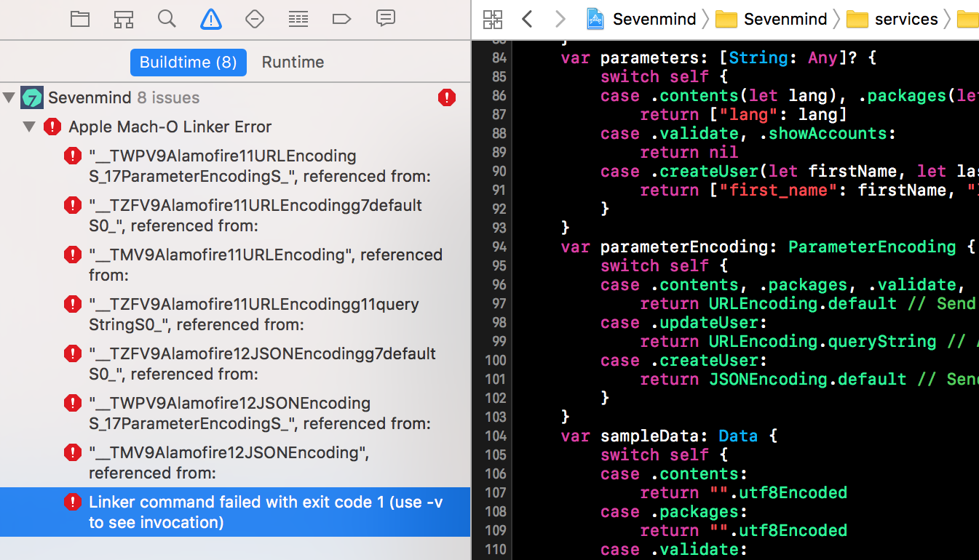Open the Report navigator speech bubble icon
979x560 pixels.
[x=386, y=19]
